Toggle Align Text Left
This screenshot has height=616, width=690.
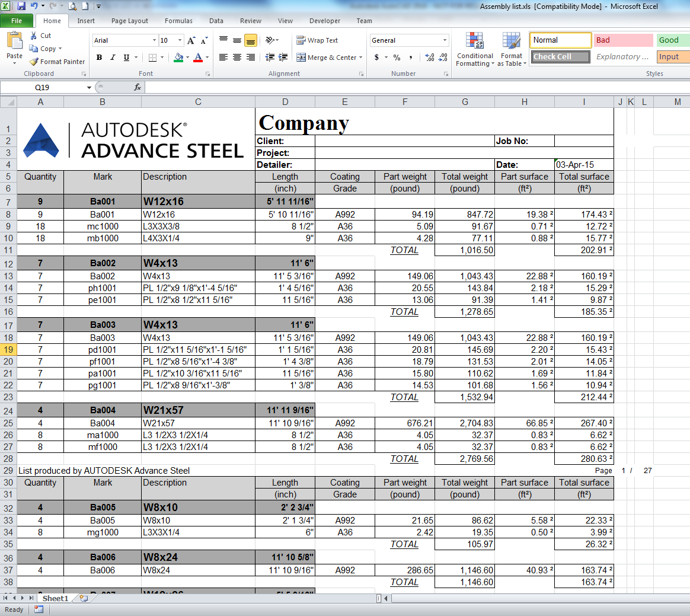[223, 57]
